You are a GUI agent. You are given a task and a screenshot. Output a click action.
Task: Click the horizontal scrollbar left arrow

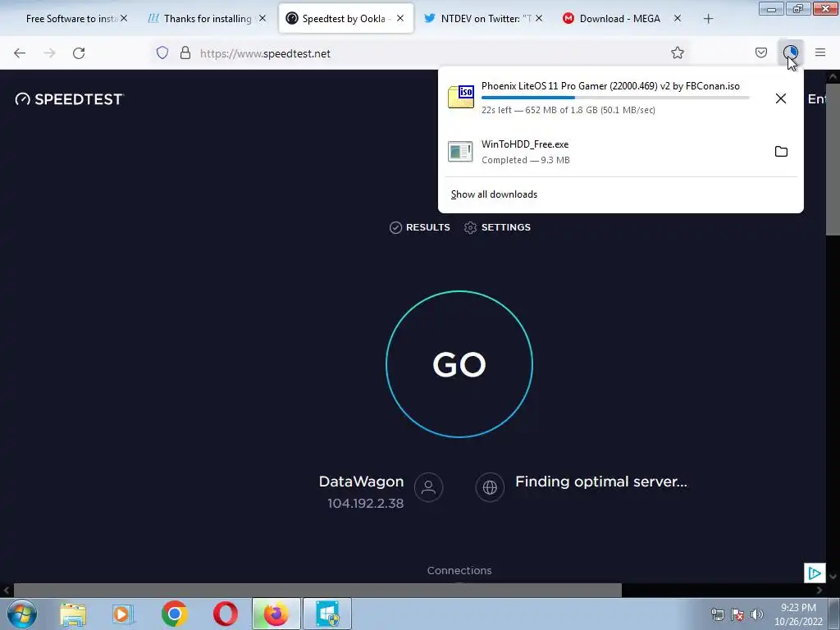7,591
